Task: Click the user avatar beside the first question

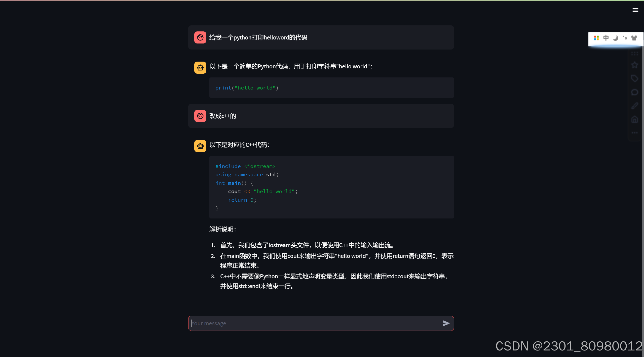Action: (x=200, y=37)
